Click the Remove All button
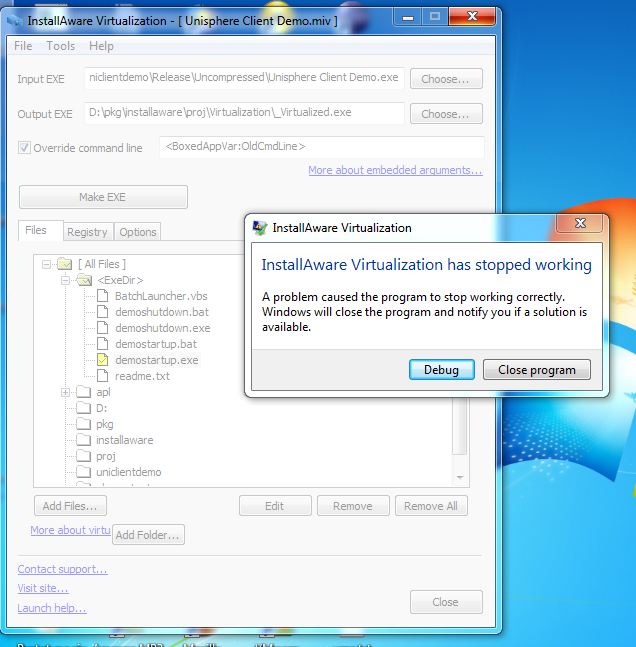 (431, 506)
